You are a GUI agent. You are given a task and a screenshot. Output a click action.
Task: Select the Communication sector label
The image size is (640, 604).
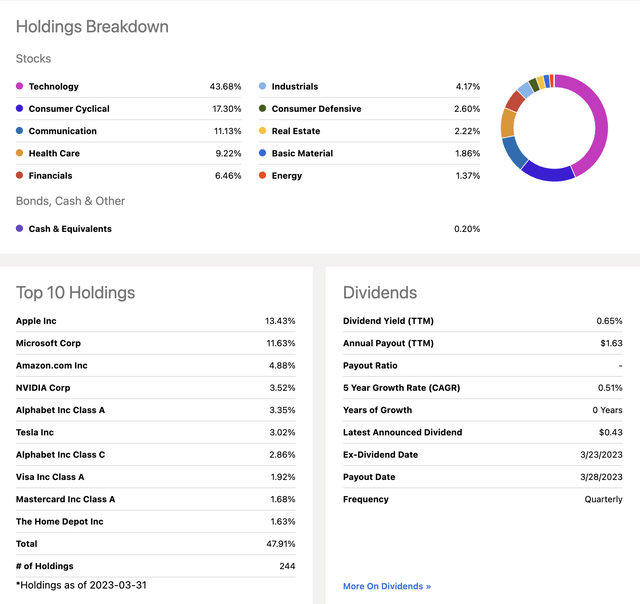point(62,131)
